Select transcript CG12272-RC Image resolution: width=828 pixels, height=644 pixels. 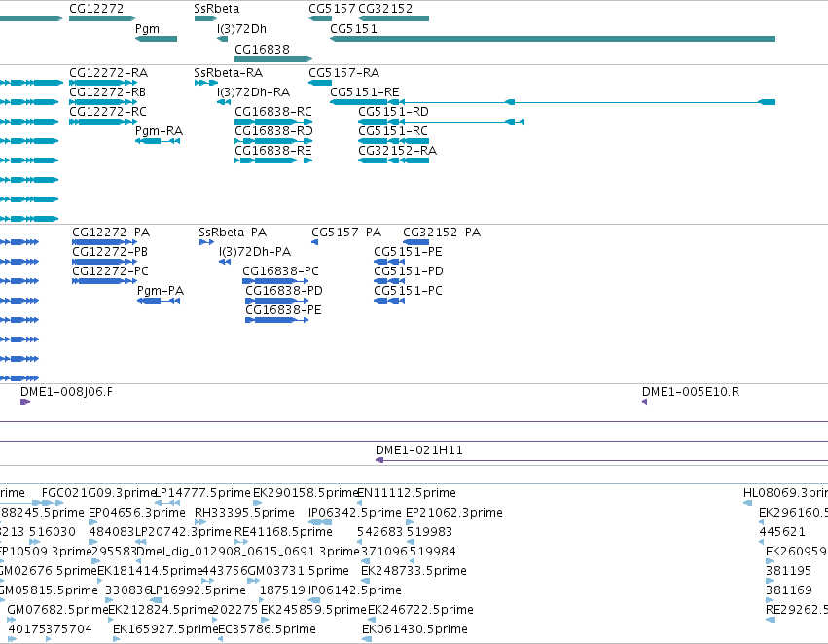[103, 122]
